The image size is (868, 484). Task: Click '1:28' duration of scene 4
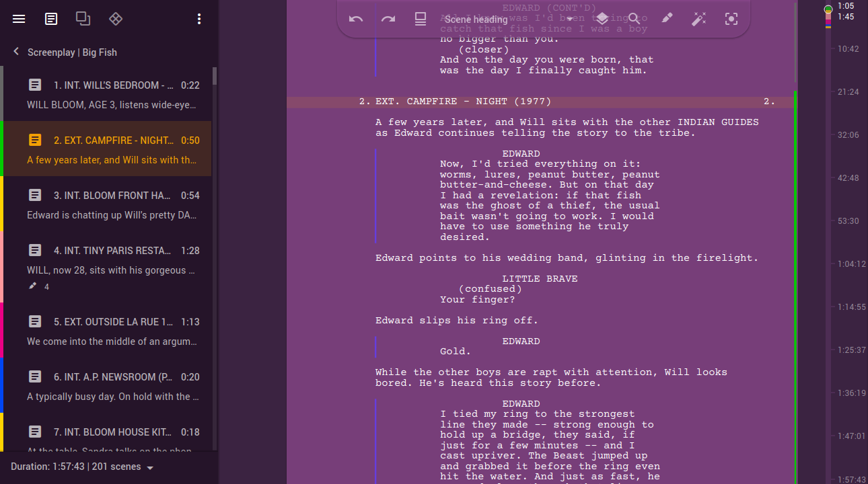[190, 251]
